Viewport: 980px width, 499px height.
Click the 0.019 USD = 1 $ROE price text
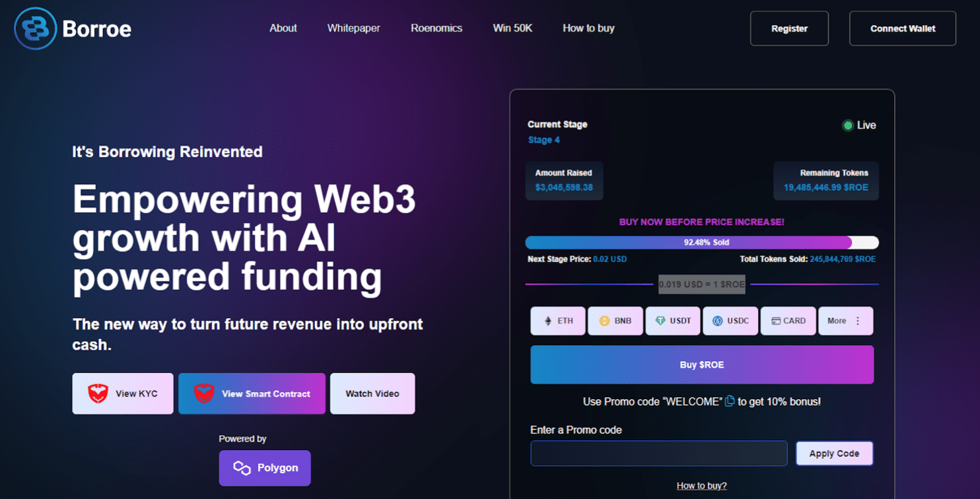[702, 284]
